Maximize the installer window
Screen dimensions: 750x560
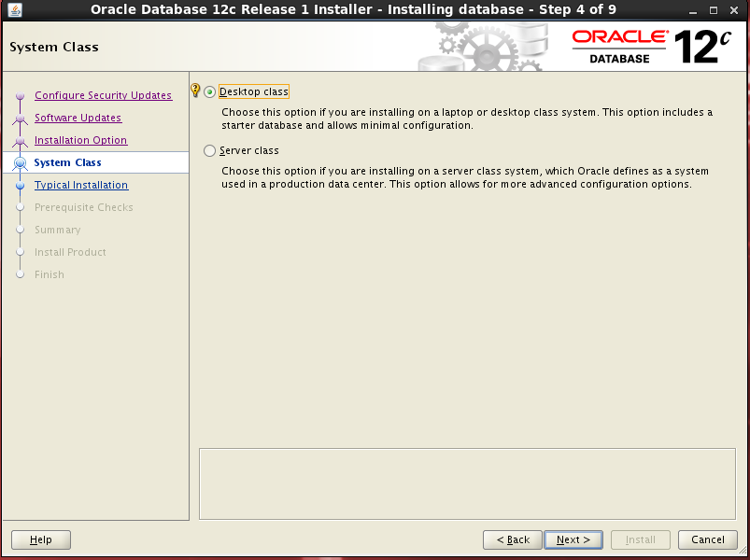(714, 10)
